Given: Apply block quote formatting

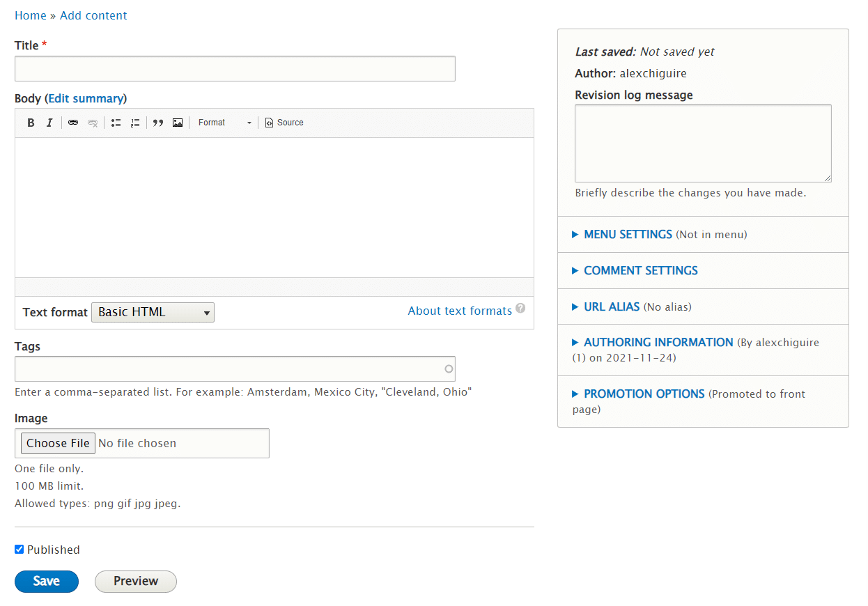Looking at the screenshot, I should point(158,123).
